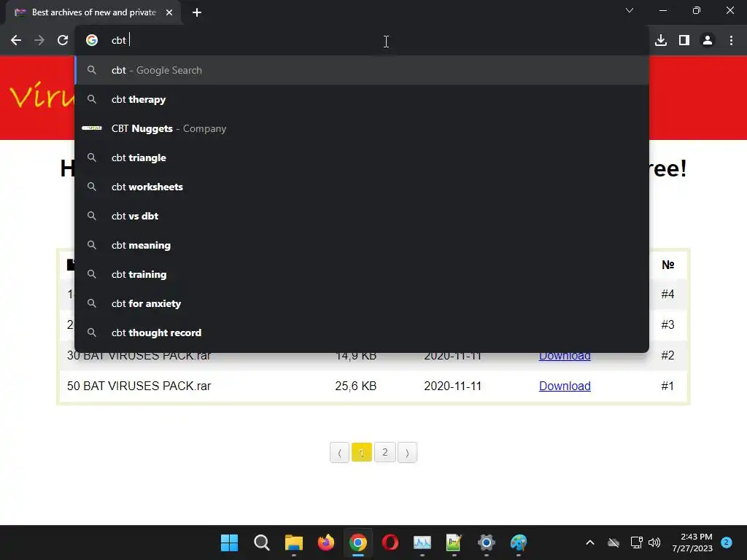Choose 'cbt therapy' suggestion
Image resolution: width=747 pixels, height=560 pixels.
[362, 99]
